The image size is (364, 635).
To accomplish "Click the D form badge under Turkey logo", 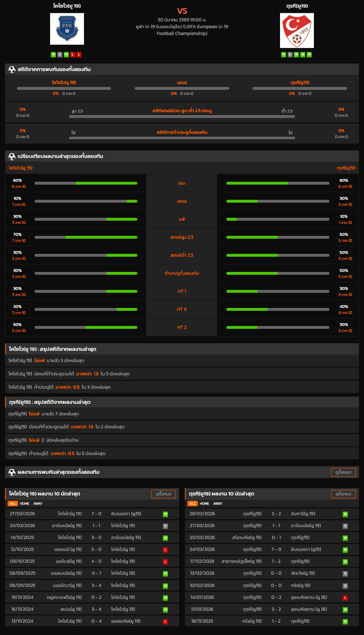I will pos(290,55).
